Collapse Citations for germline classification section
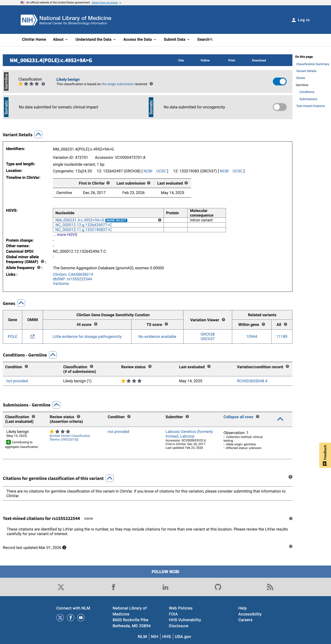Viewport: 331px width, 644px height. click(110, 478)
